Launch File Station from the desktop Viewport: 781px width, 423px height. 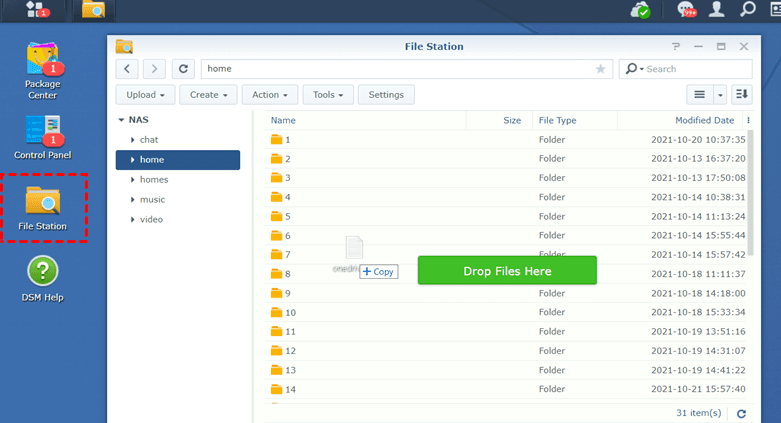tap(43, 208)
